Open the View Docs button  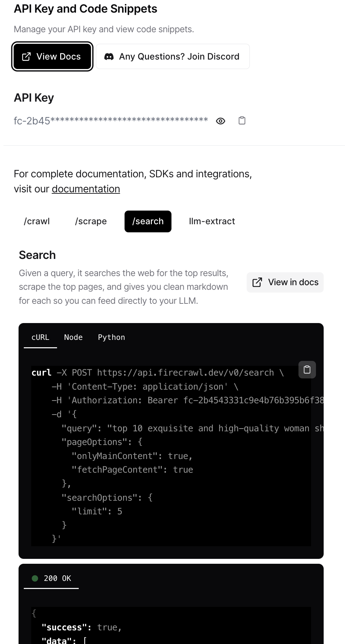point(52,56)
